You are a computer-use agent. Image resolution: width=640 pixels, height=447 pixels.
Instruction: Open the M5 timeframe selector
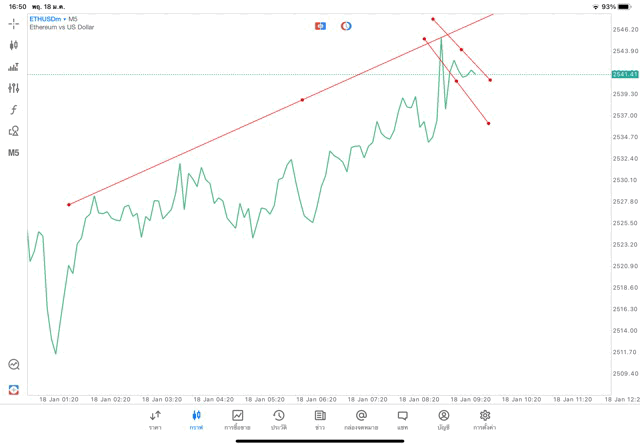14,153
